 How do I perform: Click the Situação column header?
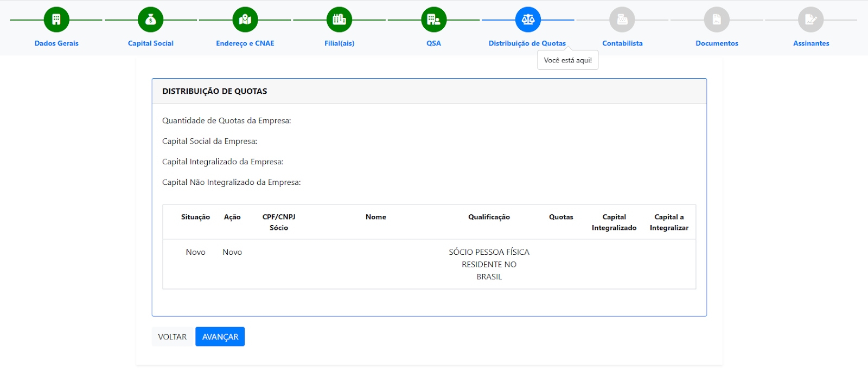click(195, 217)
